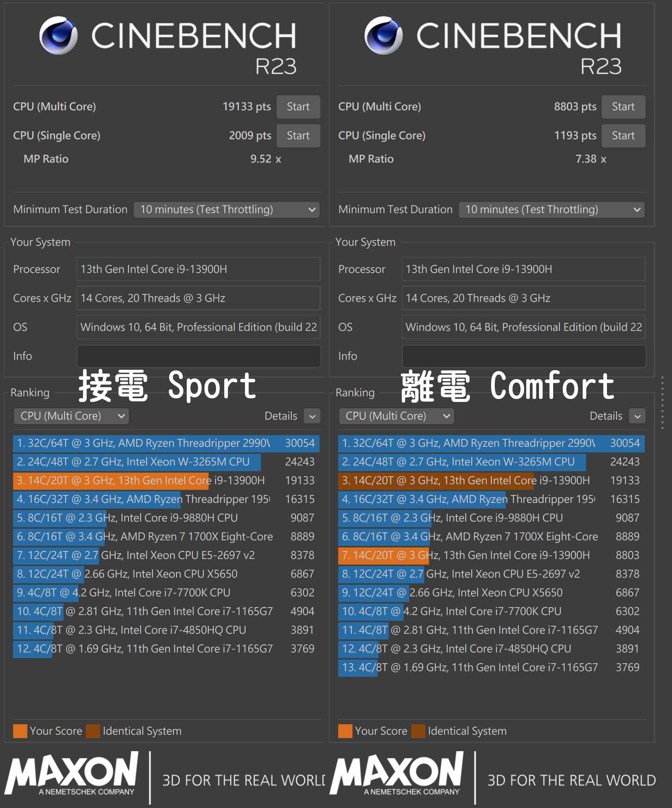The image size is (672, 808).
Task: Click brown Identical System swatch in right legend
Action: point(418,731)
